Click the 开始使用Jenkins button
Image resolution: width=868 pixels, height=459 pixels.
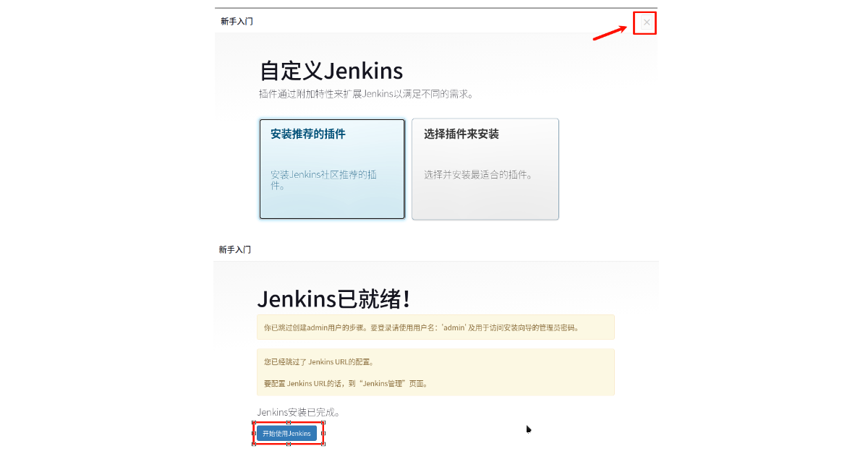coord(286,434)
